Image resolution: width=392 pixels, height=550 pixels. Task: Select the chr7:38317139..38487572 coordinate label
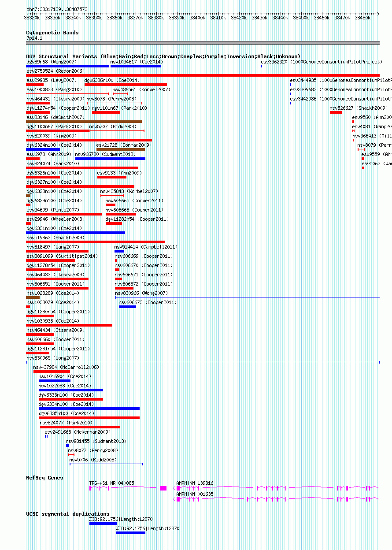click(57, 9)
